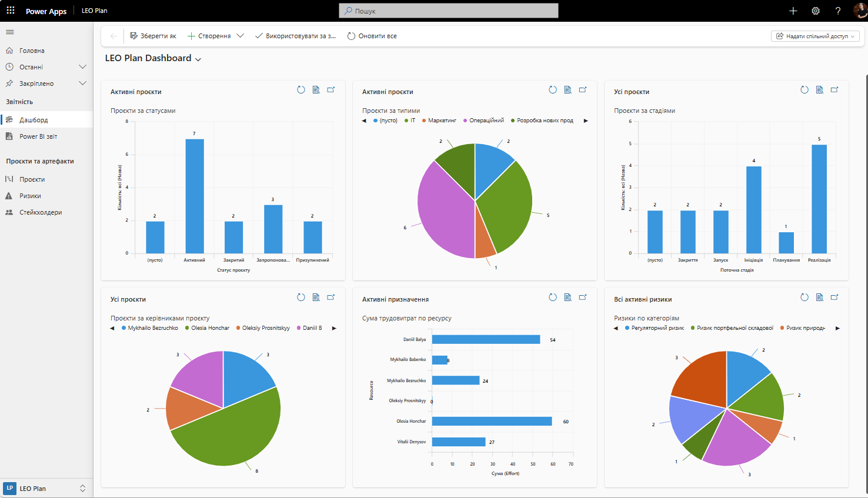Collapse the navigation hamburger menu
868x498 pixels.
[10, 32]
